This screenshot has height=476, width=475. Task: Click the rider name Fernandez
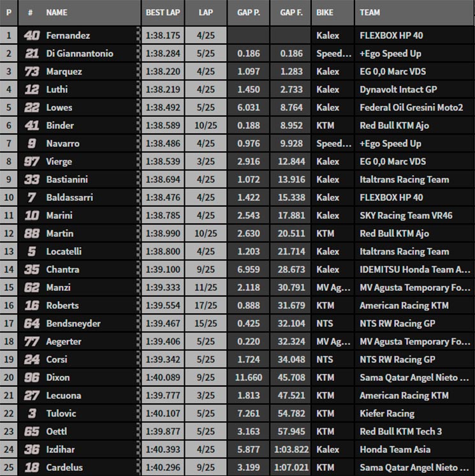[x=68, y=36]
